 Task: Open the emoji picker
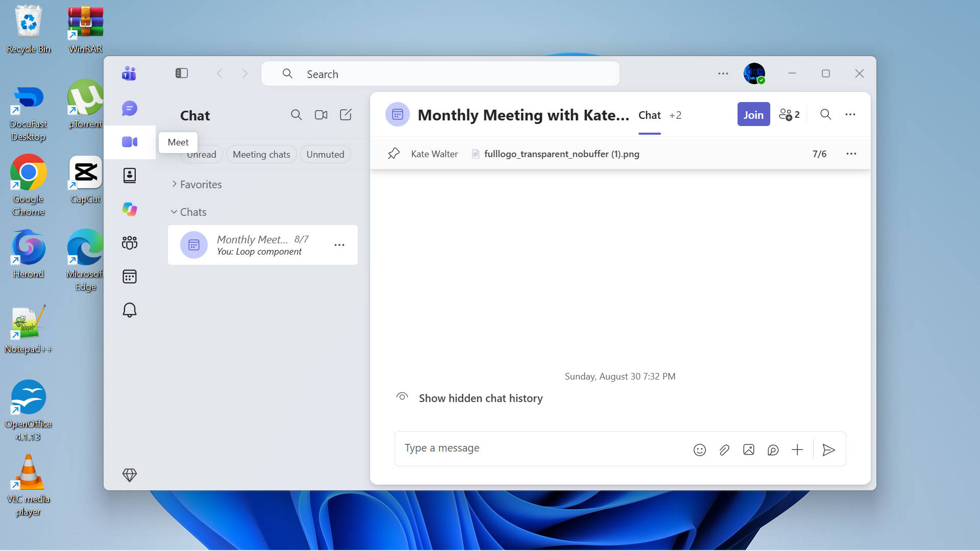(x=700, y=449)
